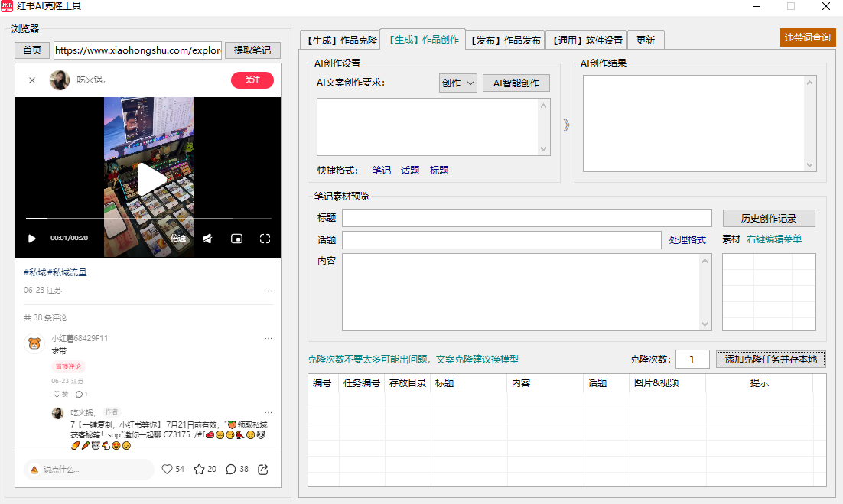The image size is (843, 504).
Task: Switch to the 【生成】作品克隆 tab
Action: pyautogui.click(x=341, y=41)
